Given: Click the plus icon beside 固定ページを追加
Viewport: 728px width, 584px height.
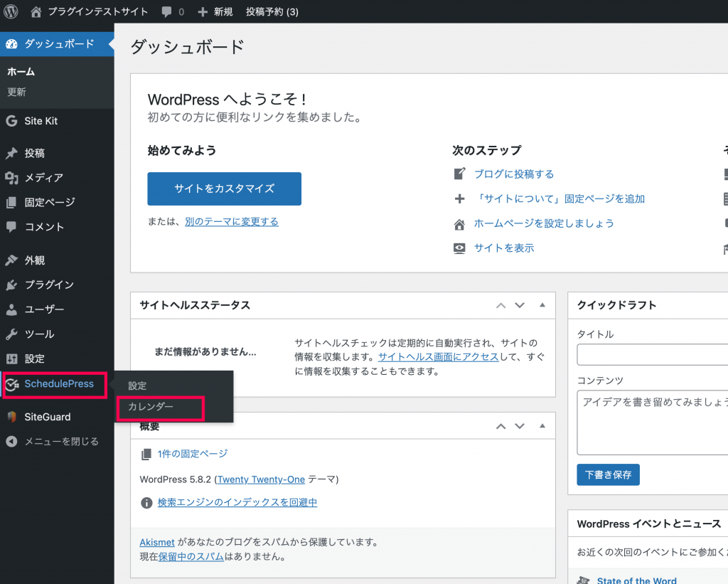Looking at the screenshot, I should click(459, 199).
